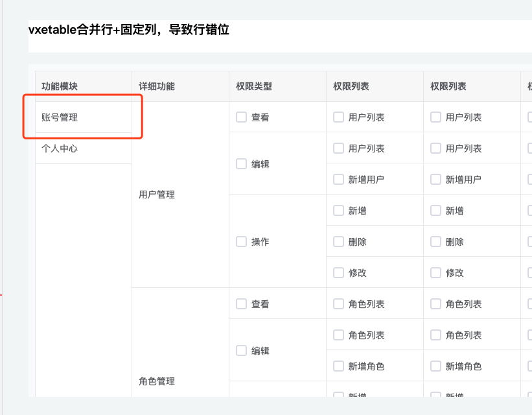This screenshot has width=532, height=415.
Task: Tick 角色列表 in 编辑 row, first 权限列表 column
Action: point(338,335)
